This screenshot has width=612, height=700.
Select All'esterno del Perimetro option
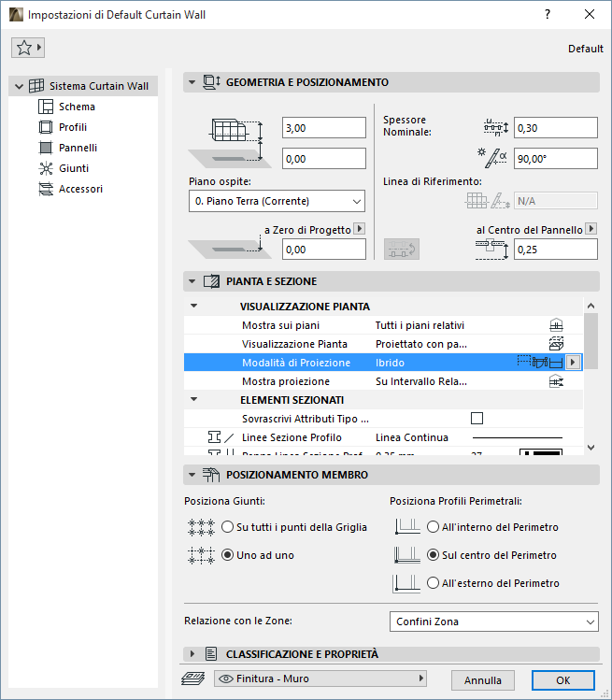[493, 583]
